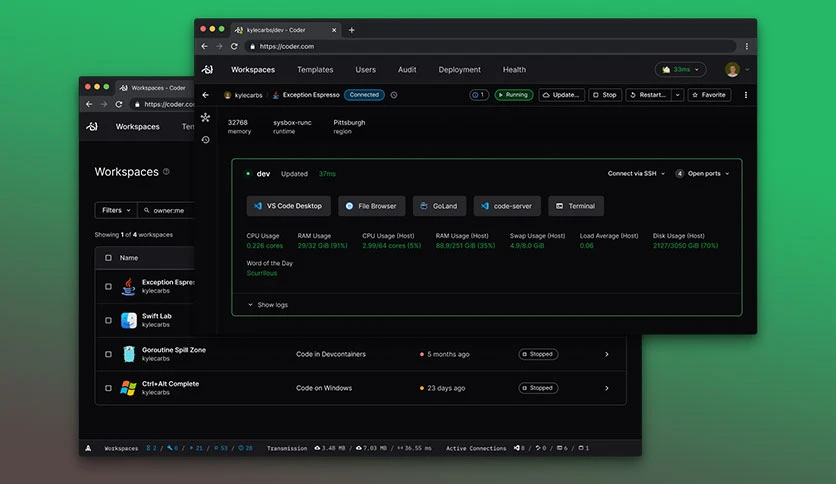Click the VS Code connections icon in status bar
The width and height of the screenshot is (836, 484).
[517, 448]
